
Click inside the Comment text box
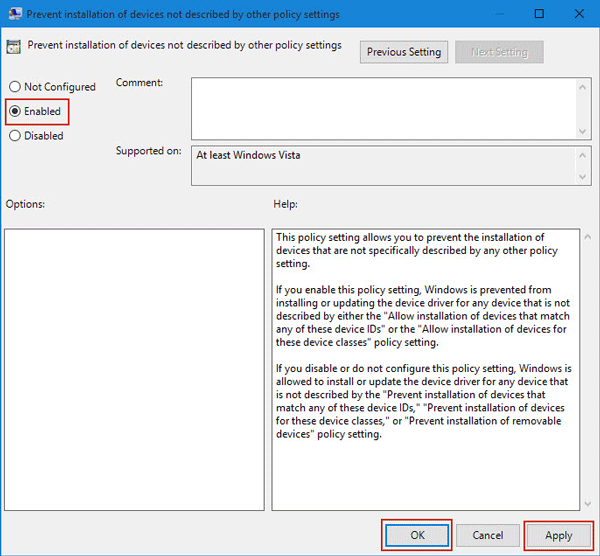pyautogui.click(x=384, y=109)
